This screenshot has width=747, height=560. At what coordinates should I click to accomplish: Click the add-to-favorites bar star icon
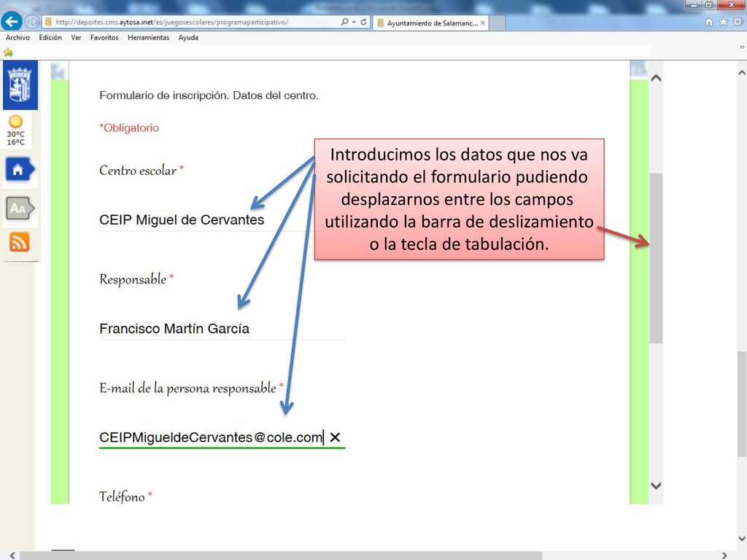(x=8, y=52)
